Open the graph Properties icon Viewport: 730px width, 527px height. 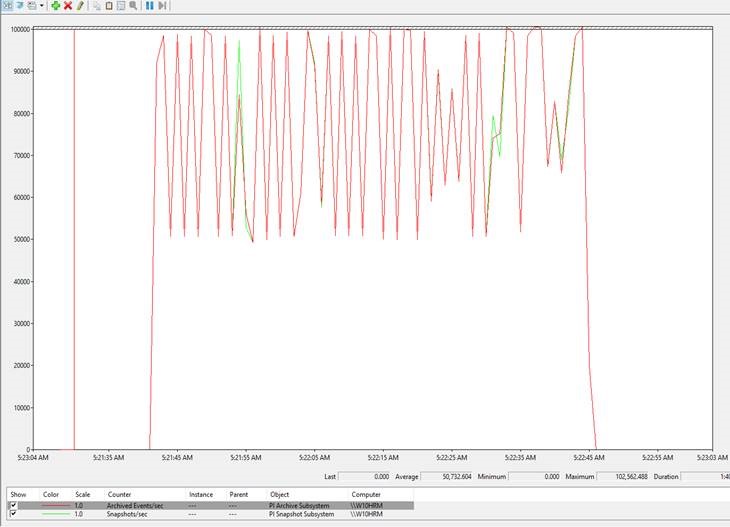click(121, 5)
